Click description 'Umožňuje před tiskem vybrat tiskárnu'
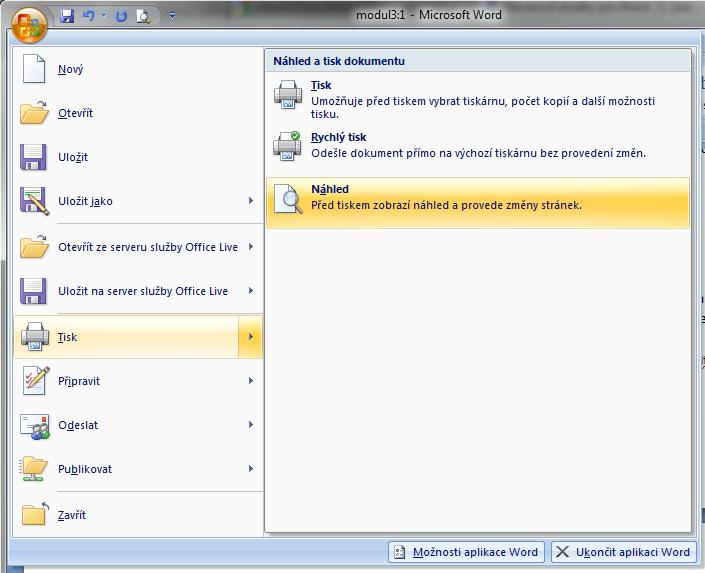 pos(483,107)
